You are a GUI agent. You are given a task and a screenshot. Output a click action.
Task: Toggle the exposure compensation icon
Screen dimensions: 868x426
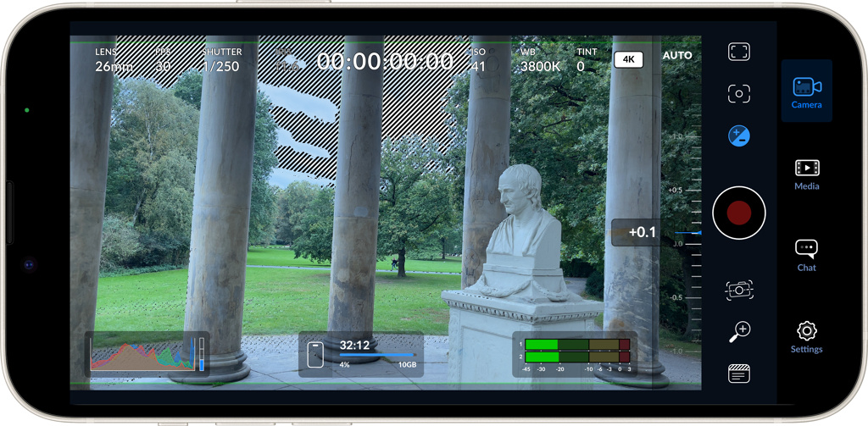738,136
